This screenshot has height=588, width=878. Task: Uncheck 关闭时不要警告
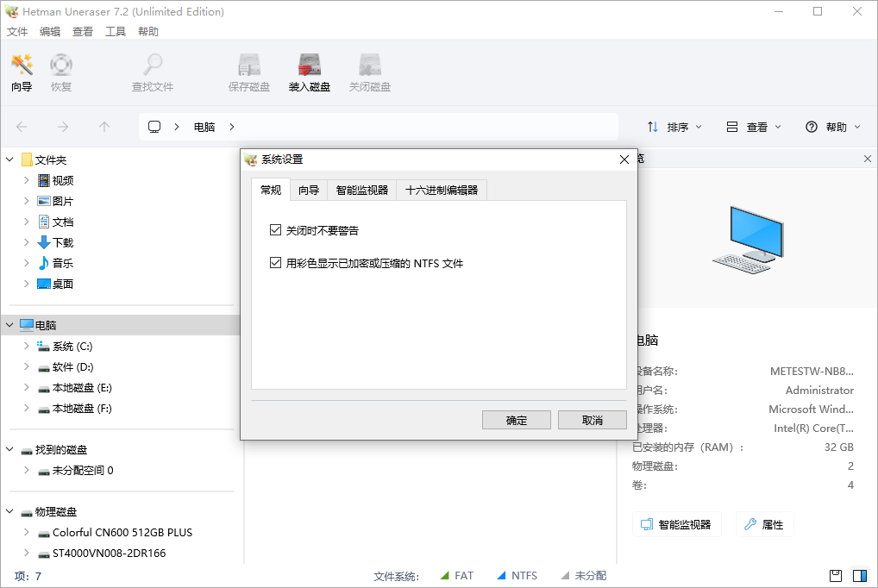(276, 229)
